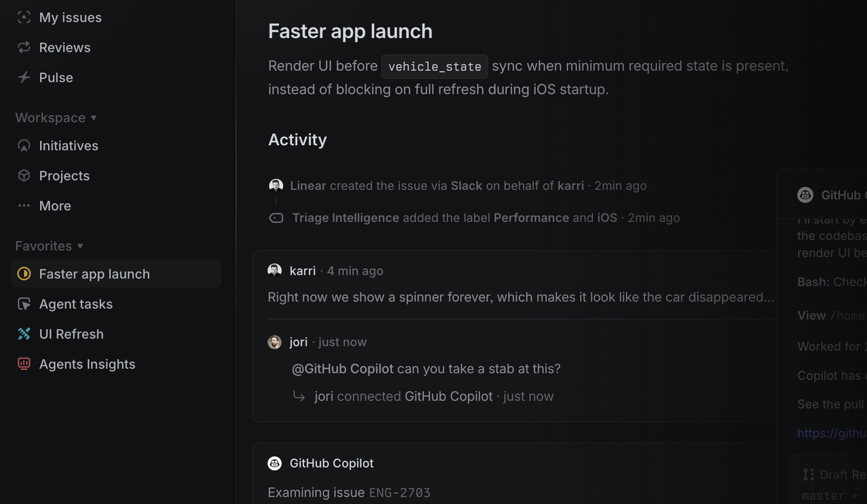Screen dimensions: 867x504
Task: Click the @GitHub Copilot mention
Action: pos(342,369)
